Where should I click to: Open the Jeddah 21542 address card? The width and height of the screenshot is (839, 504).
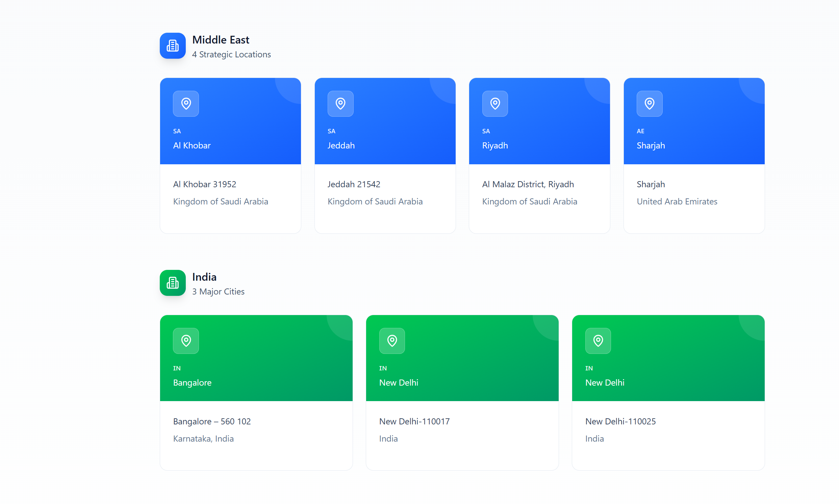[354, 184]
